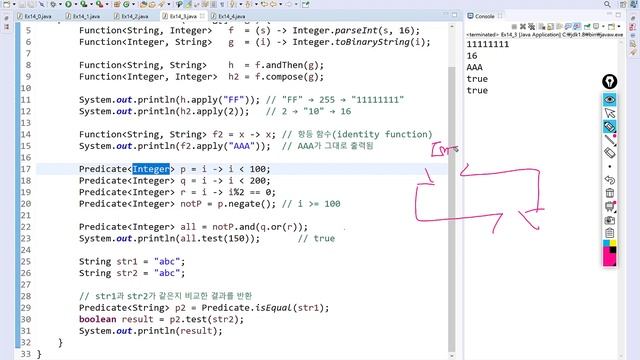Select the highlighter tool in drawing toolbar
The width and height of the screenshot is (640, 360).
click(x=609, y=127)
